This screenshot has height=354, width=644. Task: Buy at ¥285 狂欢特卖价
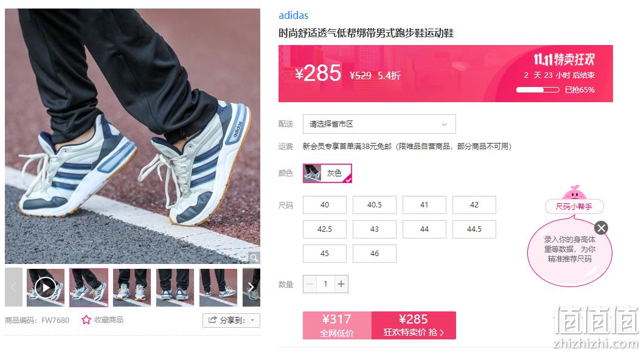(414, 325)
